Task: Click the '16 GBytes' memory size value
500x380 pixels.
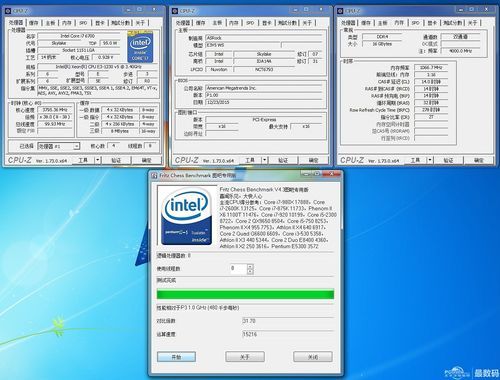Action: click(382, 44)
